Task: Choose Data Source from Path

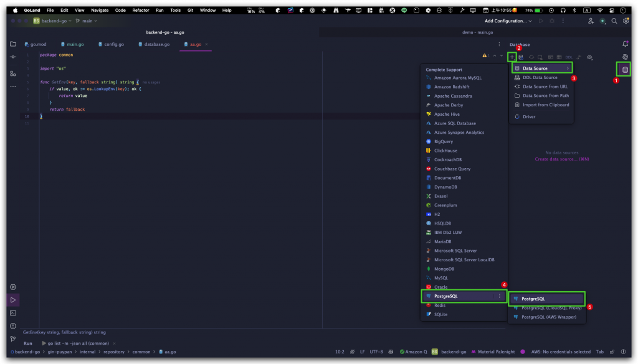Action: [541, 95]
